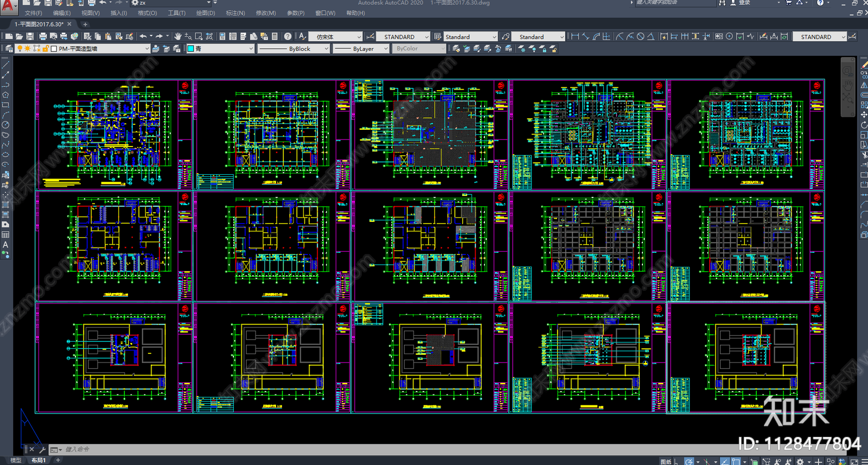Switch to the 布局1 layout tab

38,460
